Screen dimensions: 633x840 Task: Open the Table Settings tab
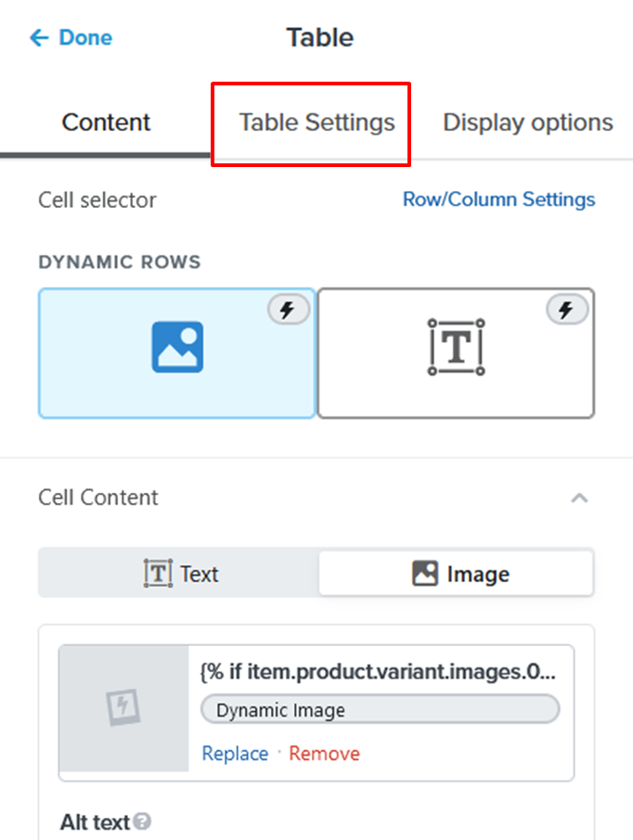coord(316,123)
